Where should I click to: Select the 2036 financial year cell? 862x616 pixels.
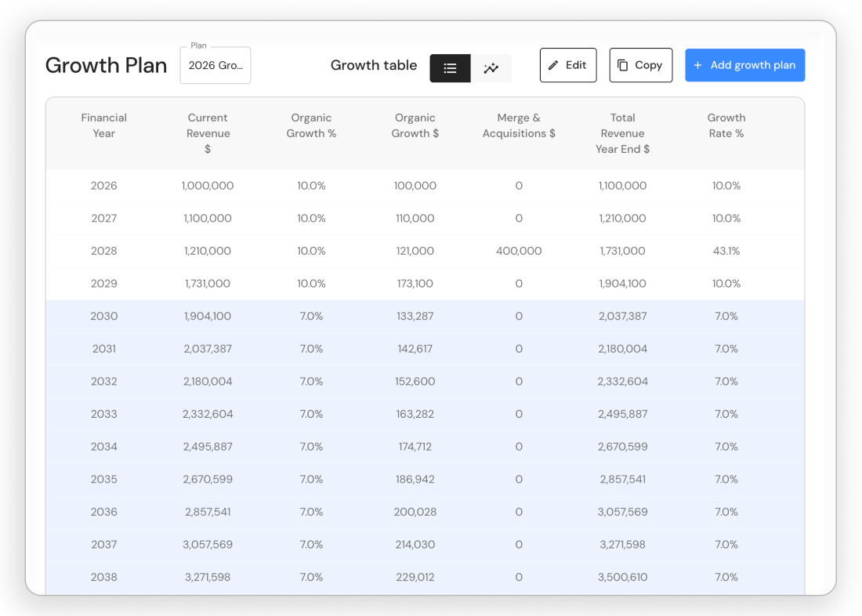click(x=104, y=512)
